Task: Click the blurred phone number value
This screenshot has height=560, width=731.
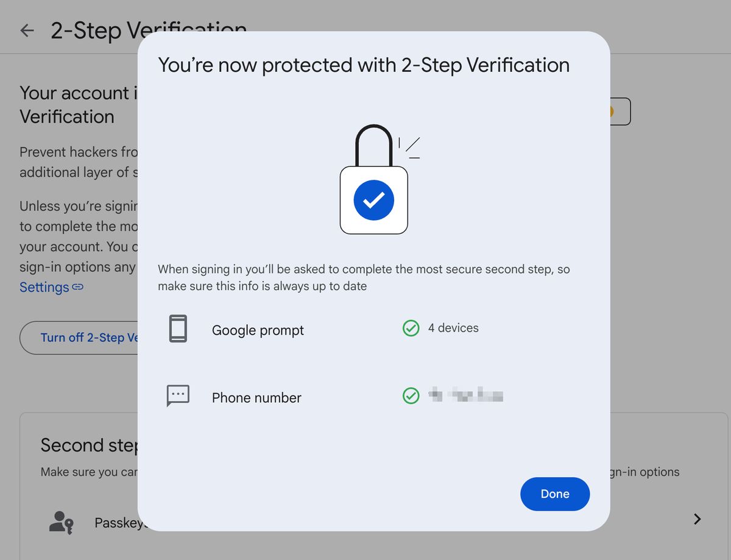Action: [x=466, y=396]
